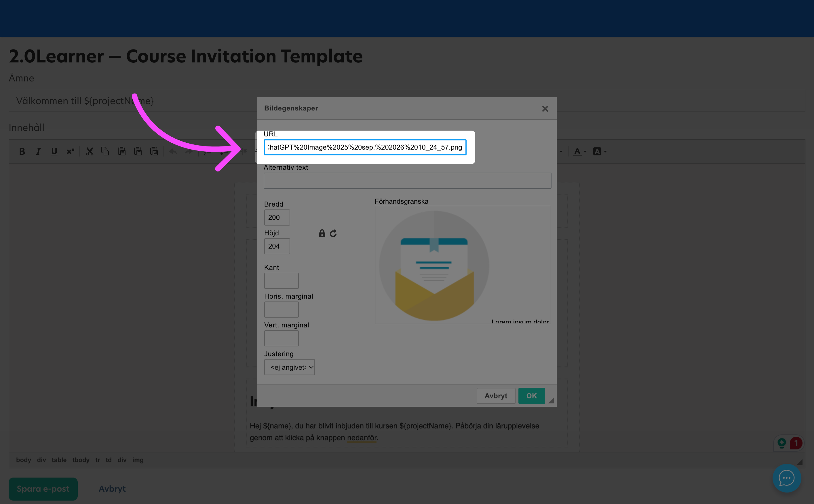Toggle the lock ratio padlock icon

point(322,233)
